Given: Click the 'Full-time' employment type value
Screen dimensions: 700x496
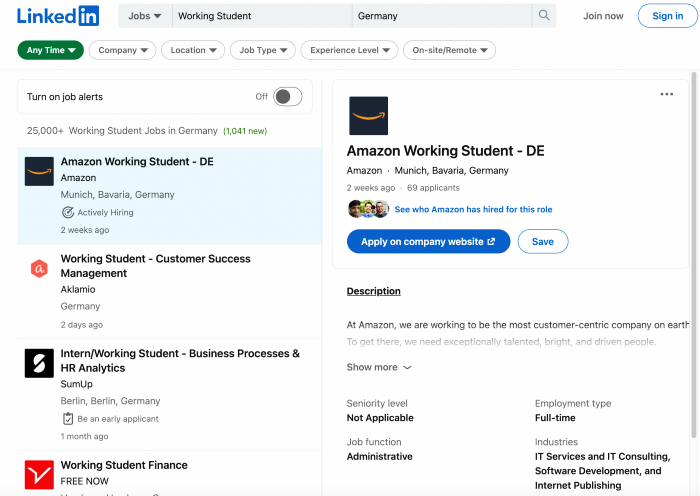Looking at the screenshot, I should click(555, 418).
